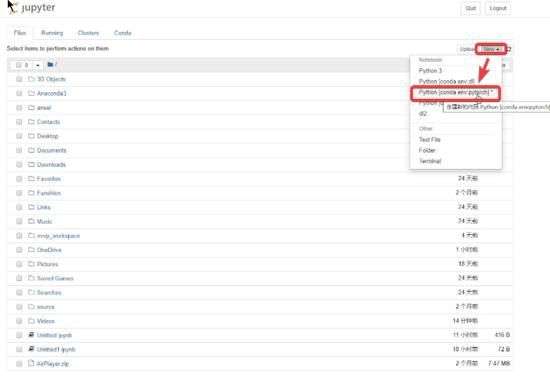This screenshot has width=550, height=379.
Task: Click the folder icon beside mvp_workspace
Action: pyautogui.click(x=31, y=235)
